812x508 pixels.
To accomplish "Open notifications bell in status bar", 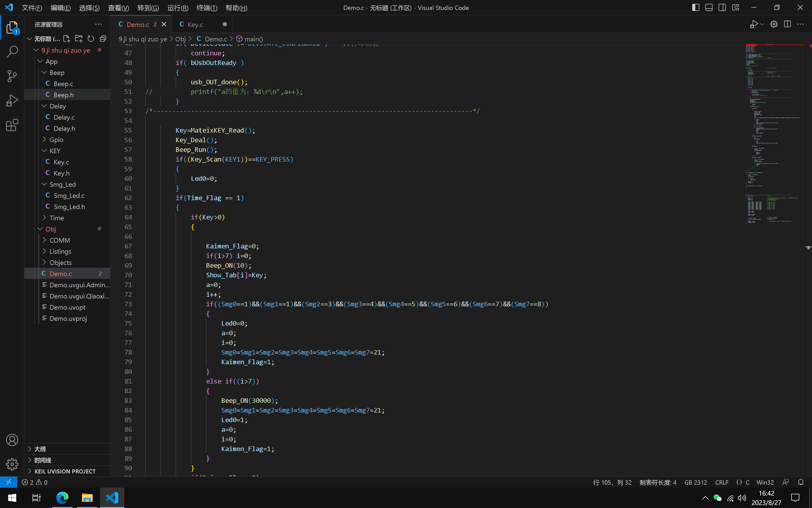I will [801, 482].
